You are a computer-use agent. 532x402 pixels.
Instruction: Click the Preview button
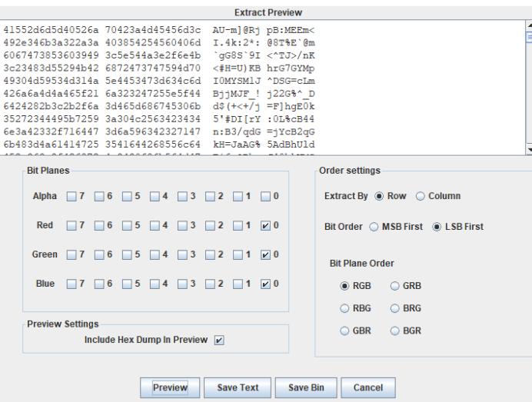(170, 387)
